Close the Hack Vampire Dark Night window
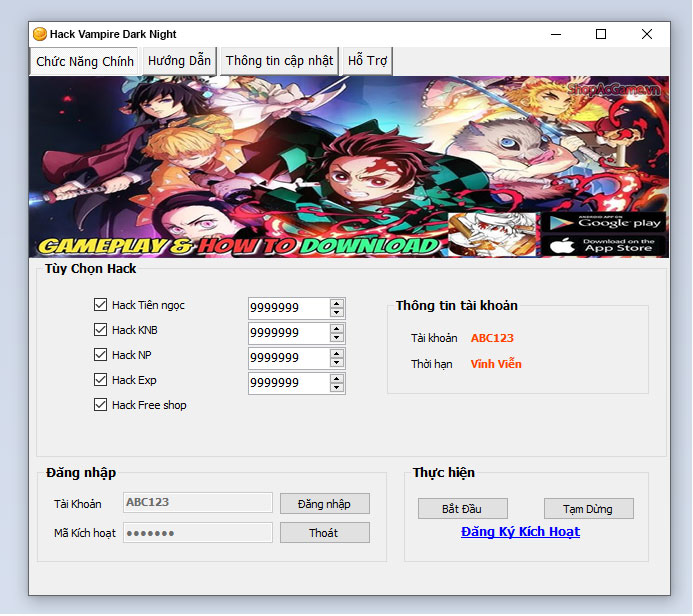This screenshot has height=616, width=693. (x=647, y=34)
